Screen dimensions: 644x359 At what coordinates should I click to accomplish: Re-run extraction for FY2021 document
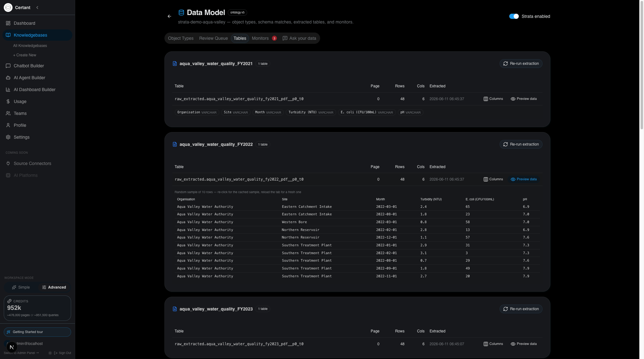pyautogui.click(x=521, y=64)
